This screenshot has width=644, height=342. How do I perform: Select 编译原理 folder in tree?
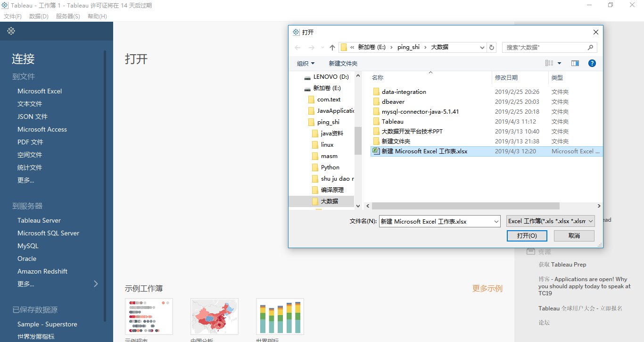(x=328, y=190)
